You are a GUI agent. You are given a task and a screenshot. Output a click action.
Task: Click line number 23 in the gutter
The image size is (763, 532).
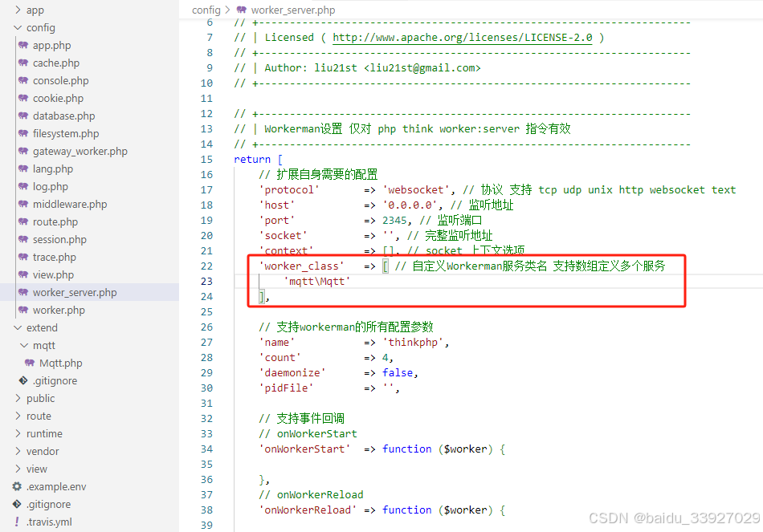[206, 281]
